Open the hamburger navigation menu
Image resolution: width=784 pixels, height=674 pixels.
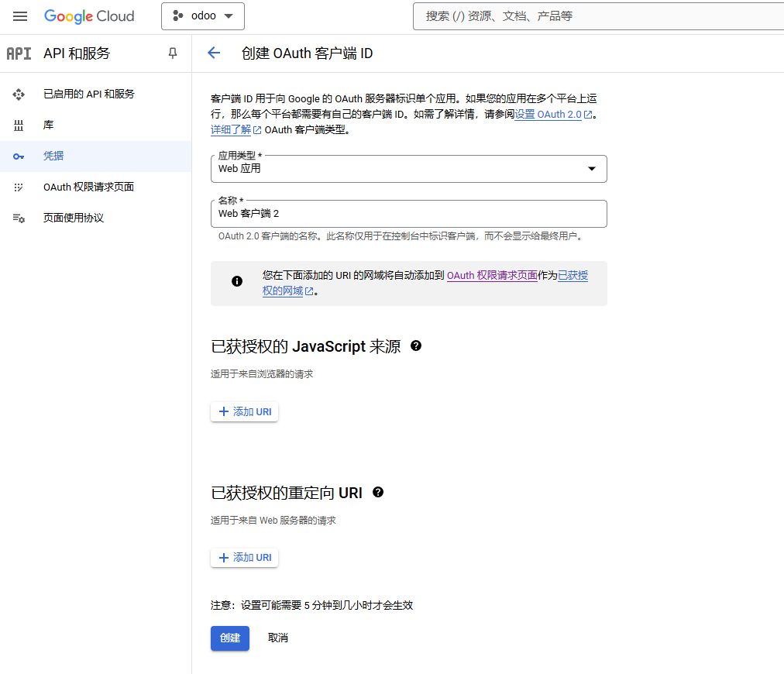(20, 16)
